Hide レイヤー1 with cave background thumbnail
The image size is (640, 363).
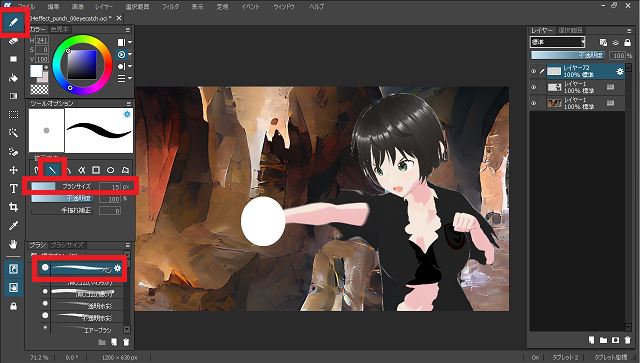(533, 103)
